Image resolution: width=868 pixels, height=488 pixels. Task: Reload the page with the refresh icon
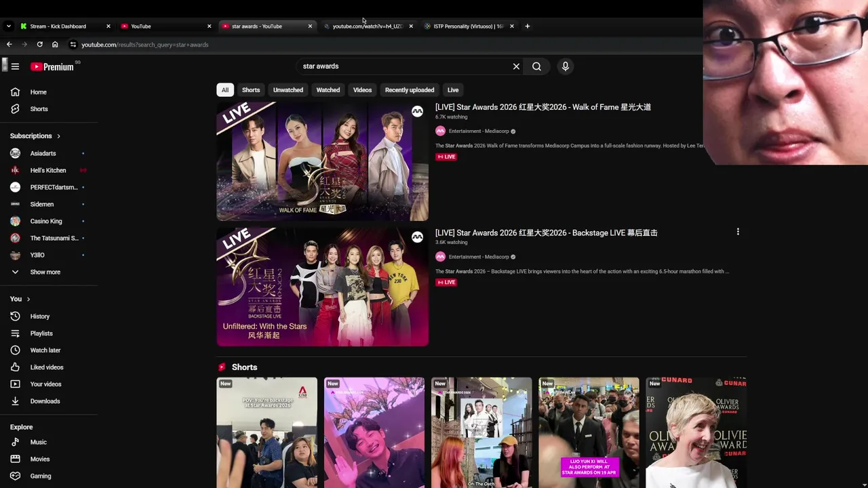tap(39, 45)
